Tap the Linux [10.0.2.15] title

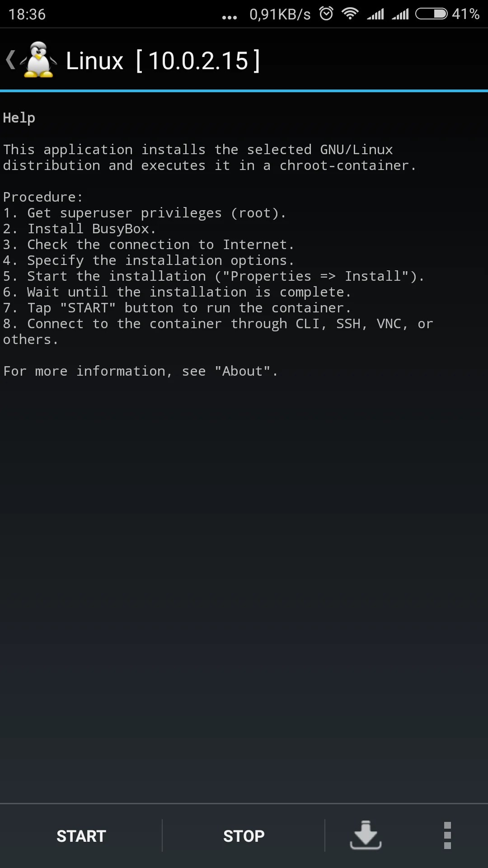point(163,61)
